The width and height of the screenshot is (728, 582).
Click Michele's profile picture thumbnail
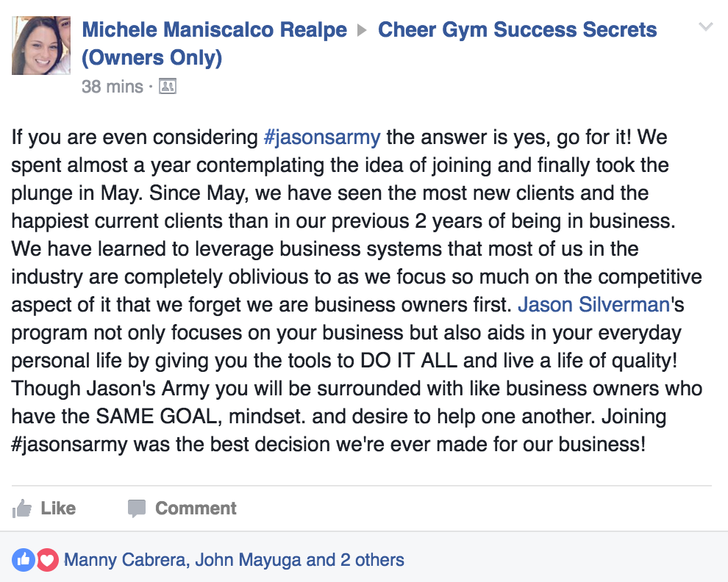point(41,46)
